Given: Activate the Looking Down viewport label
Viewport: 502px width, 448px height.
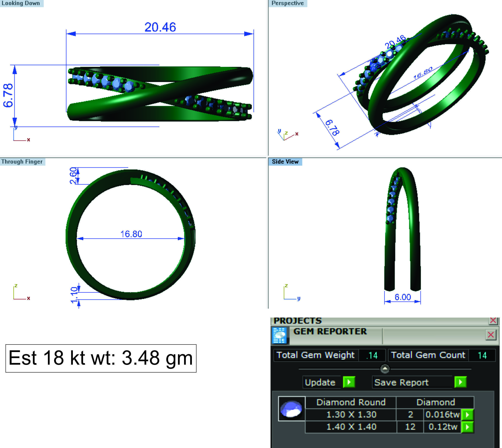Looking at the screenshot, I should pos(21,3).
